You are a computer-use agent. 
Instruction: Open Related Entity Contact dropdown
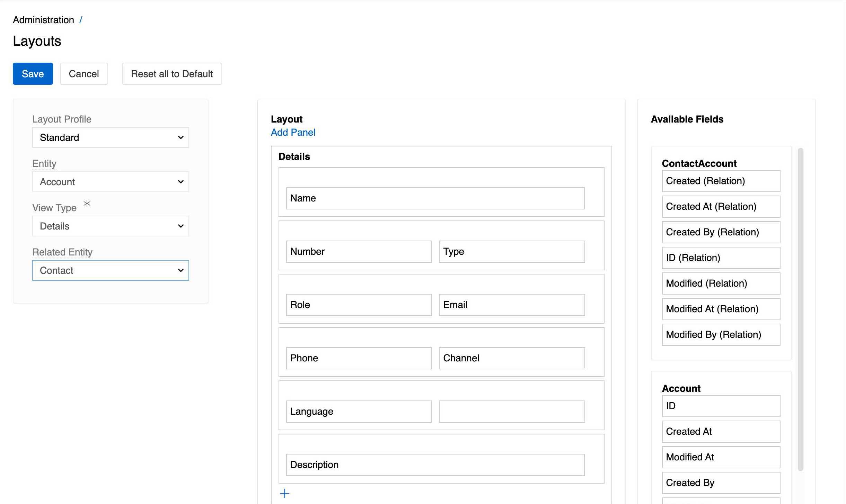click(111, 270)
